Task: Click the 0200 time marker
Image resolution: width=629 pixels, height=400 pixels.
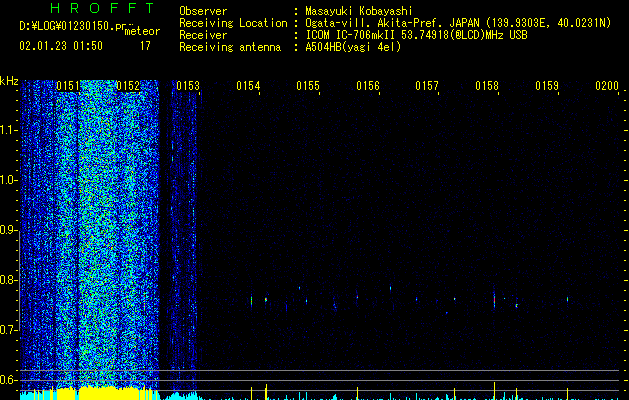Action: coord(607,86)
